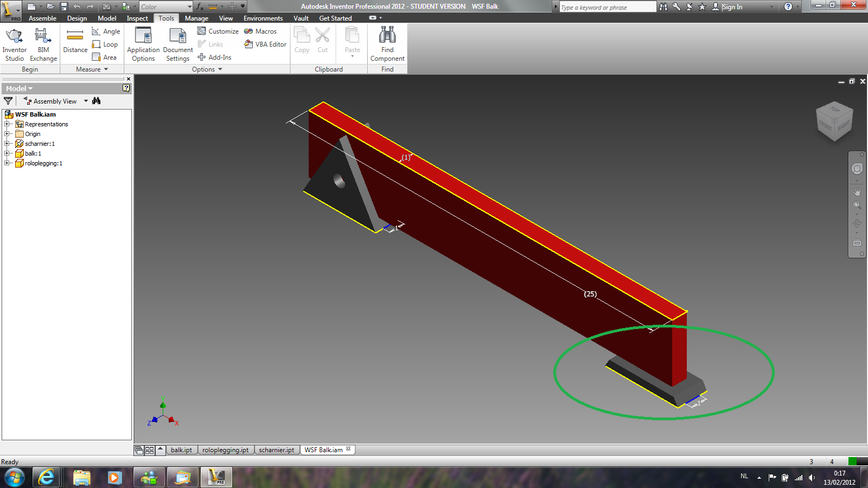The width and height of the screenshot is (868, 488).
Task: Click the browser filter funnel icon
Action: tap(8, 101)
